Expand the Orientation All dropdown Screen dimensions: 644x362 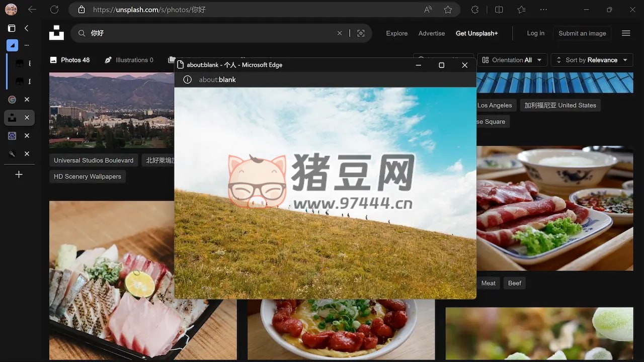coord(512,60)
